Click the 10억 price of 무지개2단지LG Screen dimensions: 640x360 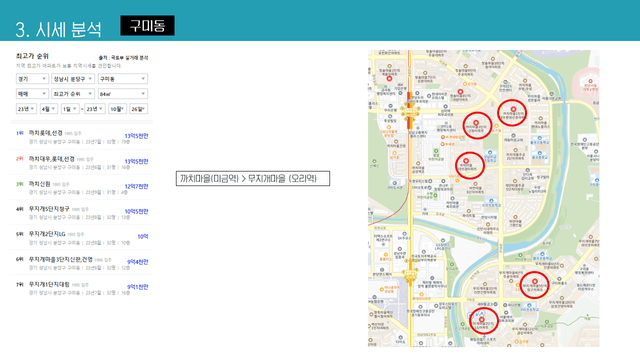click(x=143, y=237)
